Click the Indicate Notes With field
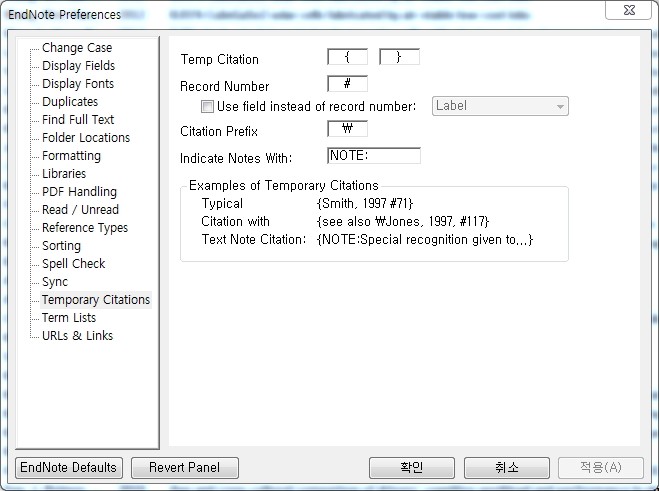Viewport: 659px width, 491px height. pos(374,156)
